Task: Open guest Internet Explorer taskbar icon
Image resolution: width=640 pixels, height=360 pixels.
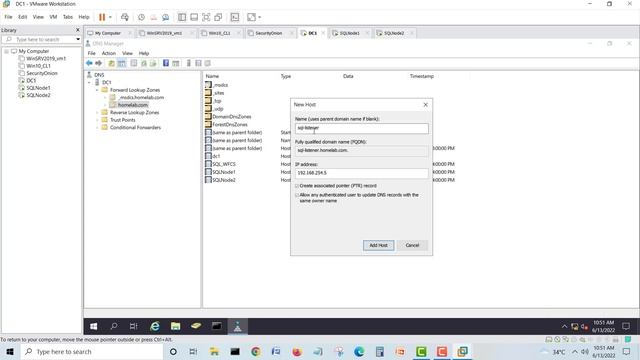Action: click(155, 326)
